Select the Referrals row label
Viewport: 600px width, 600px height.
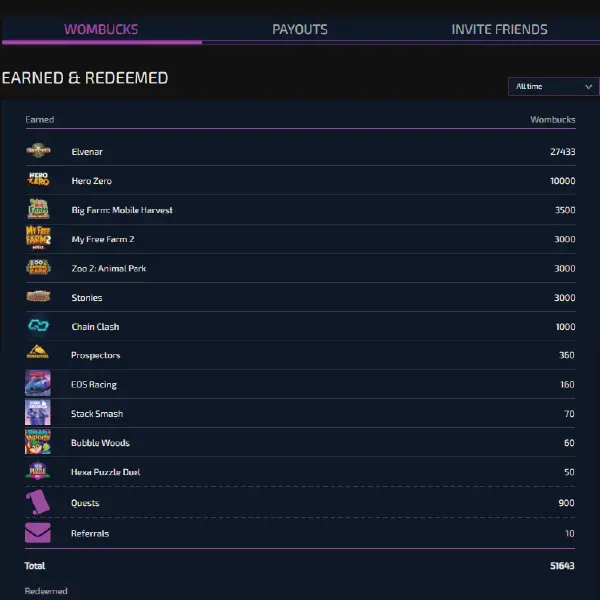coord(90,533)
